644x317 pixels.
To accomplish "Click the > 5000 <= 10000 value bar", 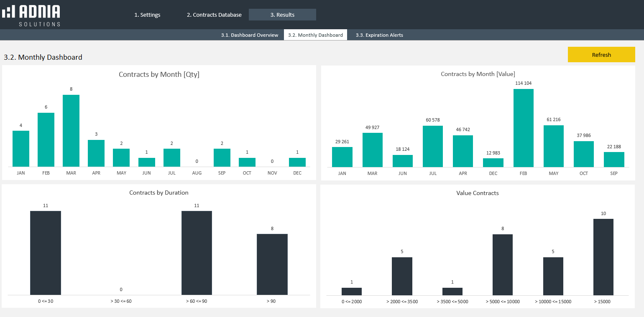I will click(503, 264).
